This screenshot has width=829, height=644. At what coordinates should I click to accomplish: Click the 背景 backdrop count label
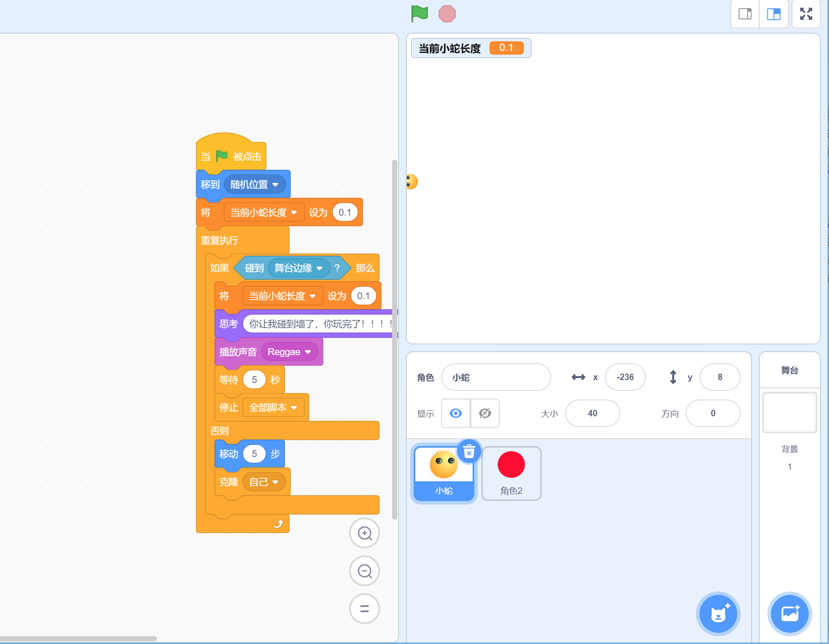point(790,449)
